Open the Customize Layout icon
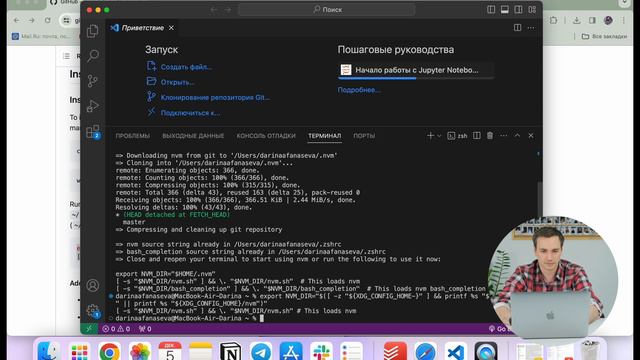 click(532, 10)
